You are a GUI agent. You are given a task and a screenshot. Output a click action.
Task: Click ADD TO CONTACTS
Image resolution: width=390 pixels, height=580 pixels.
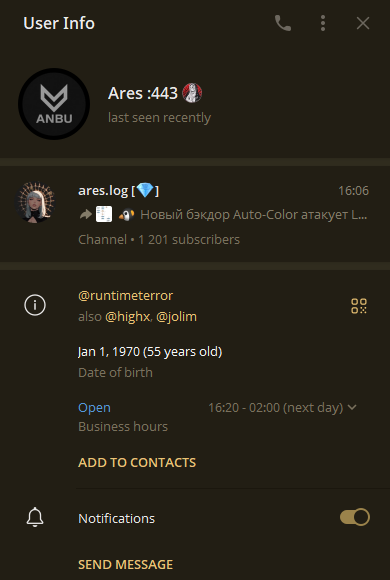[137, 462]
